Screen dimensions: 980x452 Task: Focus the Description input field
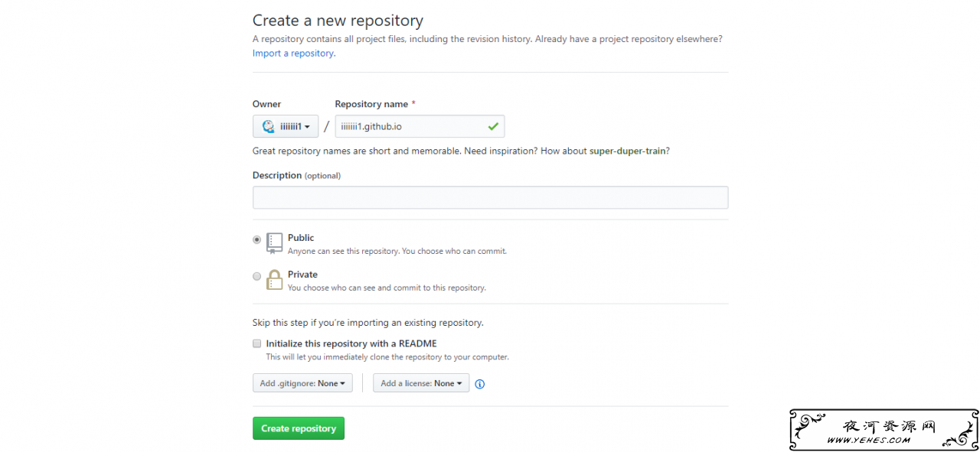click(490, 197)
